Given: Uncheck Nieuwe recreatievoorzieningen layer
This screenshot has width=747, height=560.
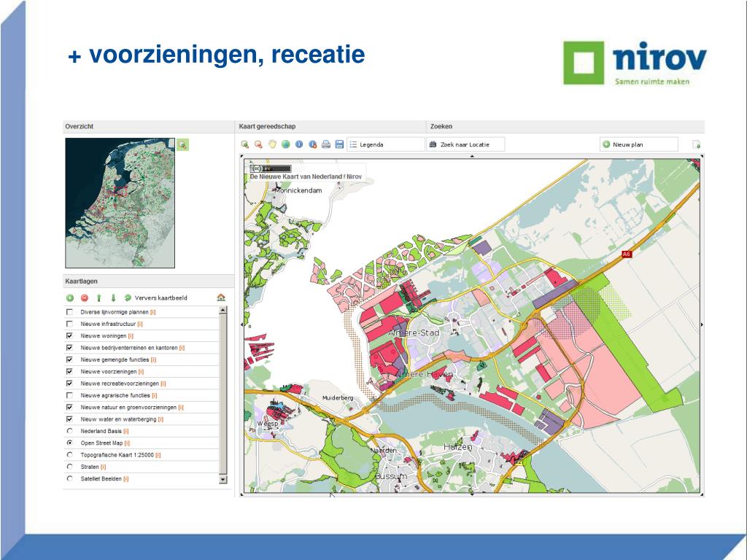Looking at the screenshot, I should point(69,384).
